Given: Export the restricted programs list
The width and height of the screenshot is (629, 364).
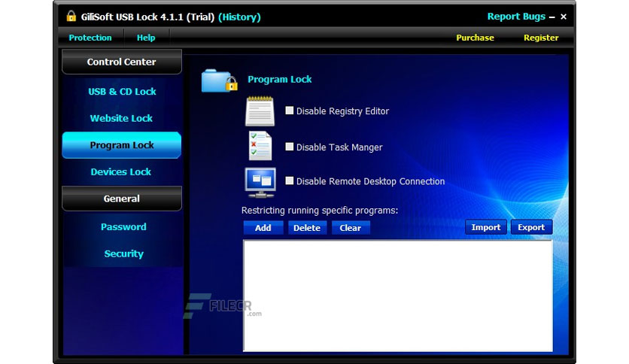Looking at the screenshot, I should [531, 227].
